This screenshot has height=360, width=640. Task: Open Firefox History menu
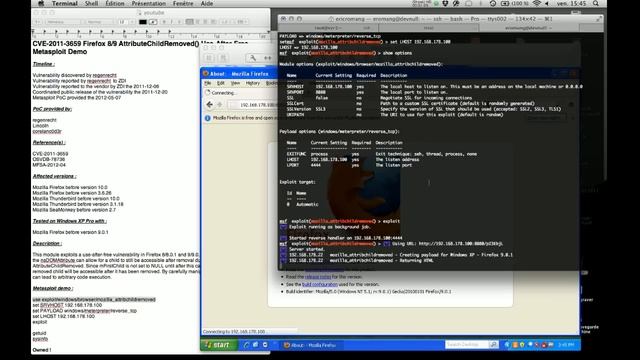point(253,83)
